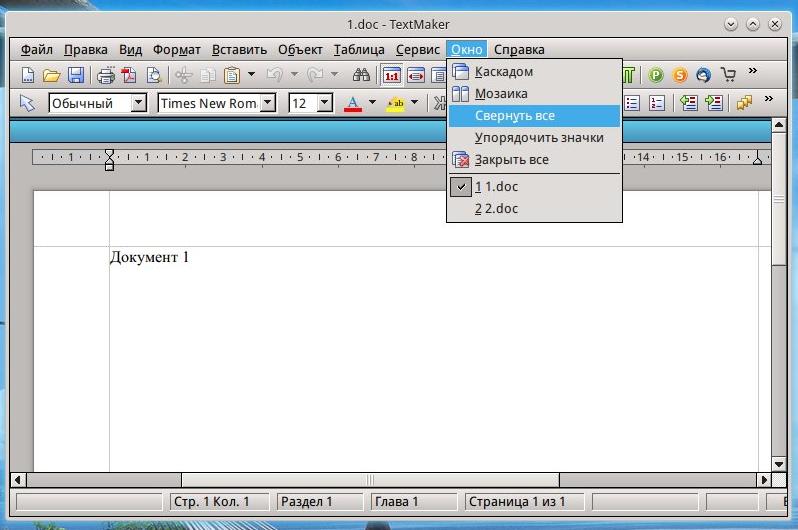Viewport: 798px width, 530px height.
Task: Expand the font size 12 dropdown
Action: 325,103
